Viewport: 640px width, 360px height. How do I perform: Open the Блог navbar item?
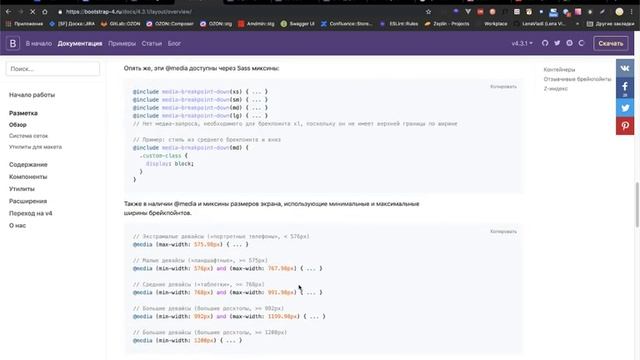pyautogui.click(x=174, y=43)
